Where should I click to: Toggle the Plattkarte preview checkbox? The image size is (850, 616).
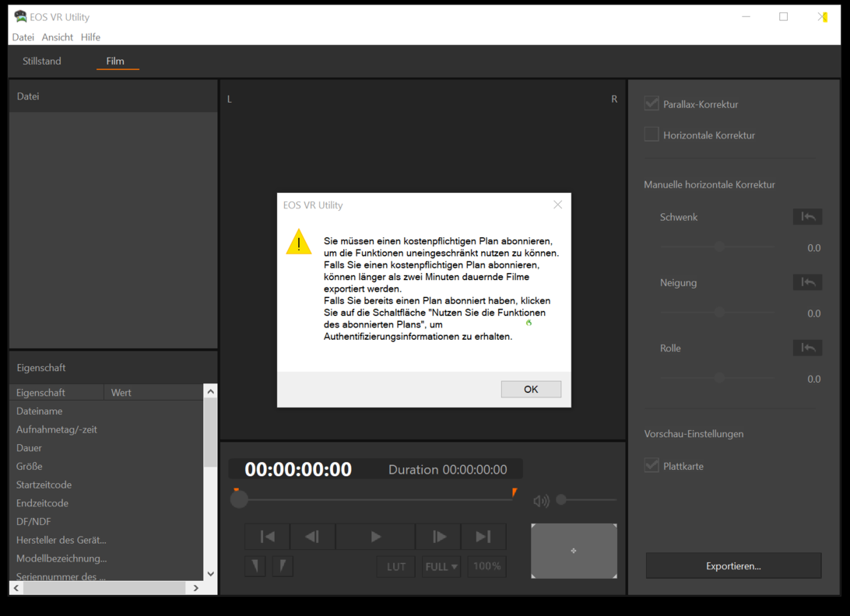click(652, 466)
